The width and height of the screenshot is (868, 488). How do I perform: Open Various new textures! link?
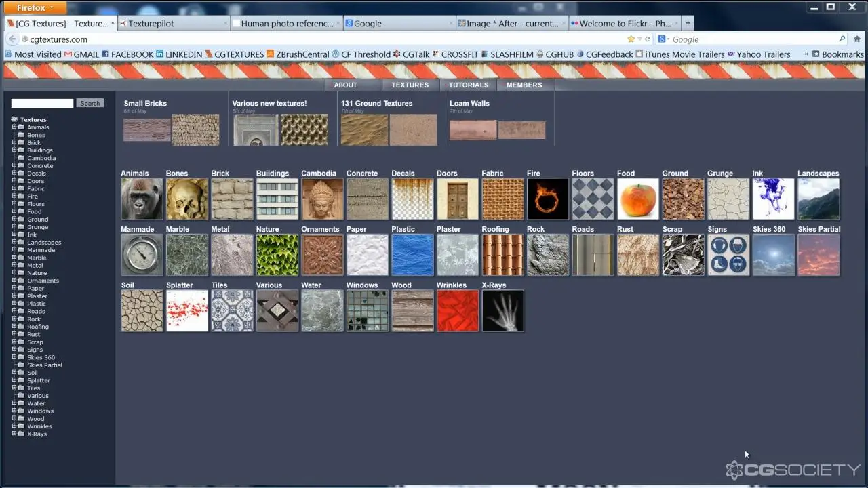tap(269, 104)
